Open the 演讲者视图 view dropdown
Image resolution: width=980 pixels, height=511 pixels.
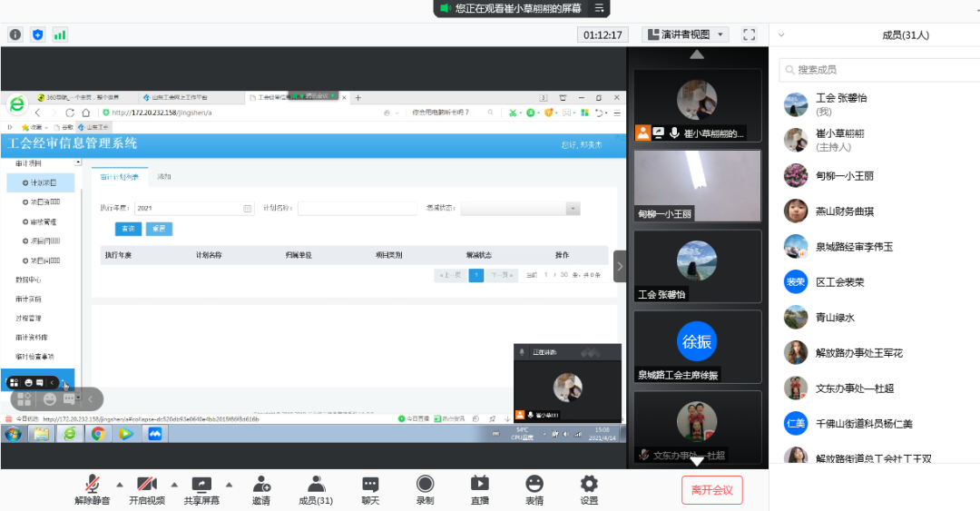point(685,34)
